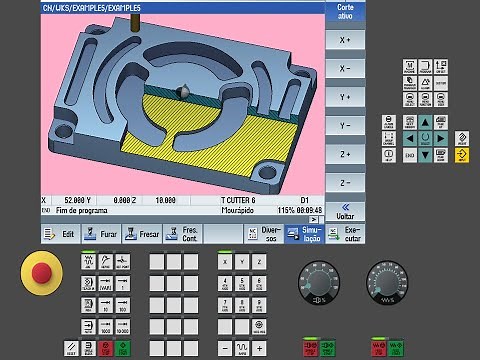This screenshot has width=480, height=360.
Task: Open the Offset parameters key
Action: coord(441,67)
